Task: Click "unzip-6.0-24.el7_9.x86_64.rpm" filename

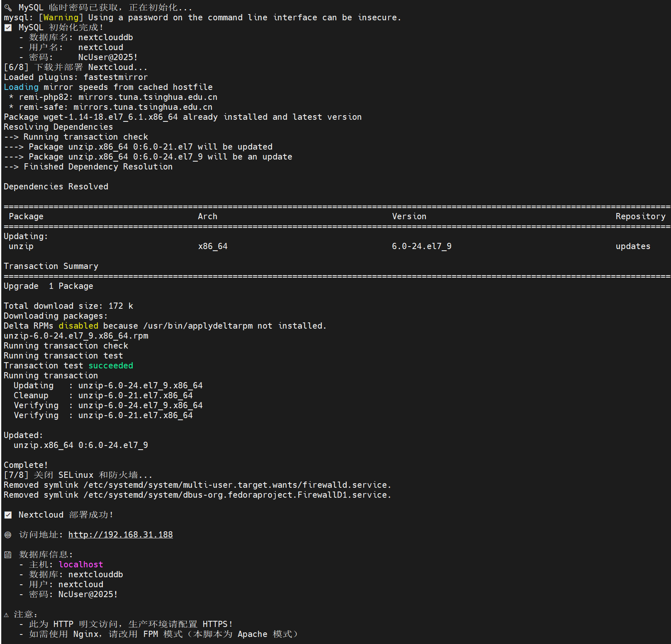Action: tap(76, 336)
